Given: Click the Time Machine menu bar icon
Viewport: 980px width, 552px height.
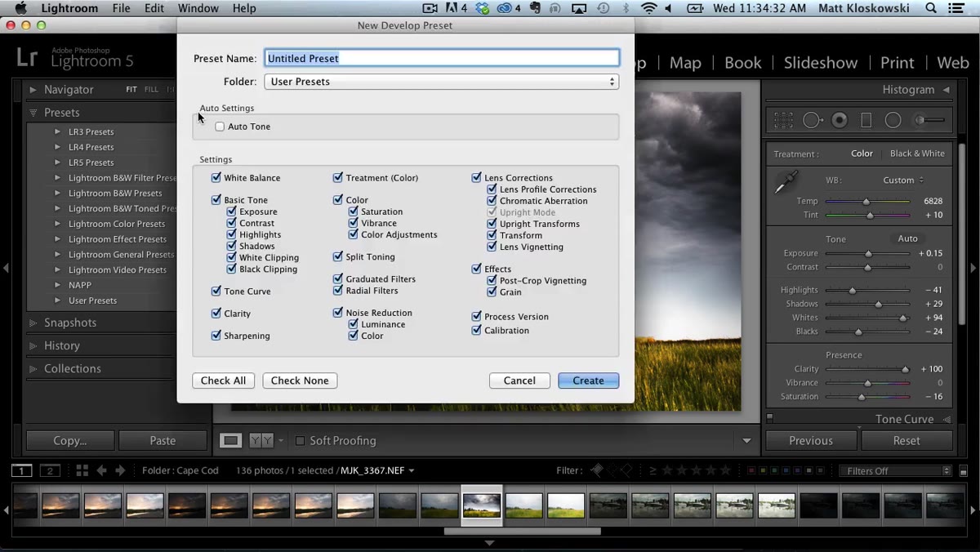Looking at the screenshot, I should (603, 8).
